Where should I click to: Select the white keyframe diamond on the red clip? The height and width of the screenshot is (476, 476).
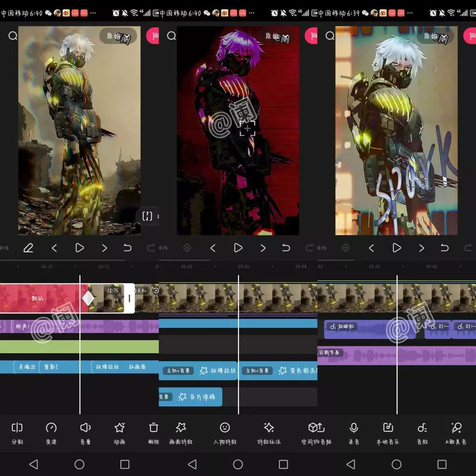coord(88,298)
